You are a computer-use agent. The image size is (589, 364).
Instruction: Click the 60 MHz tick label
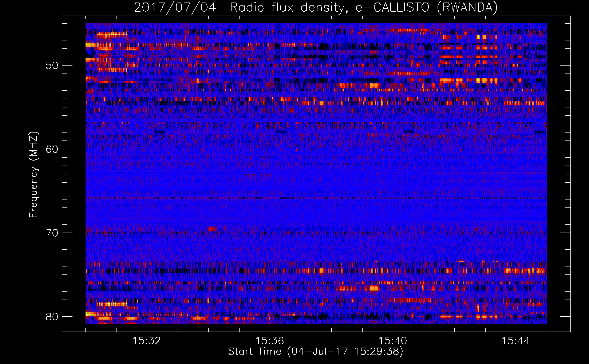(52, 149)
